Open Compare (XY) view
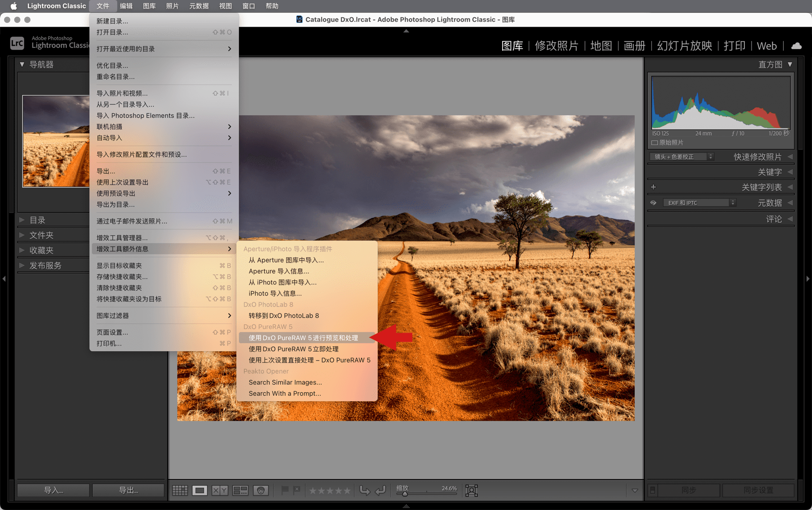812x510 pixels. click(x=220, y=490)
